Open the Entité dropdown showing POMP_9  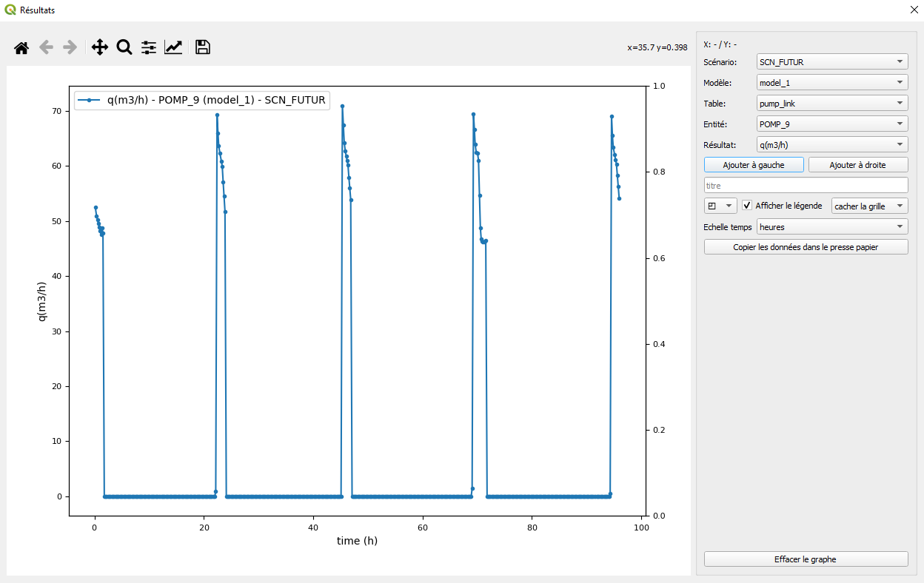(x=832, y=124)
